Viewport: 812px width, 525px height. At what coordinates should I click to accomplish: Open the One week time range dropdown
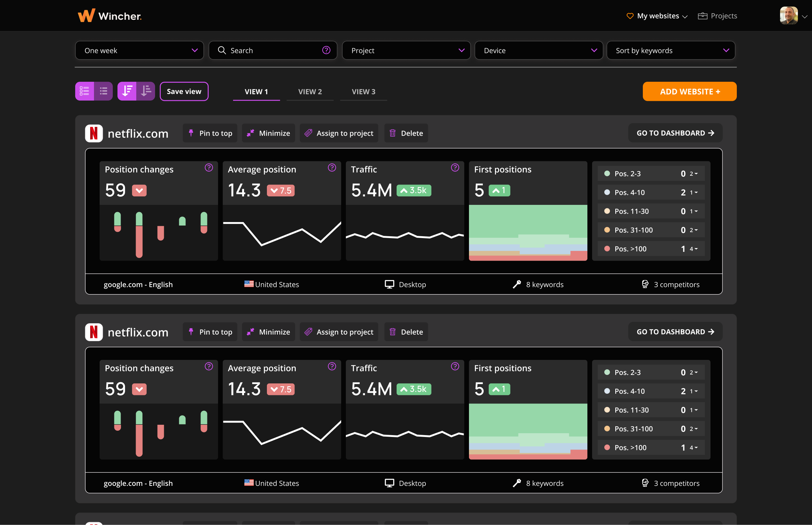139,50
